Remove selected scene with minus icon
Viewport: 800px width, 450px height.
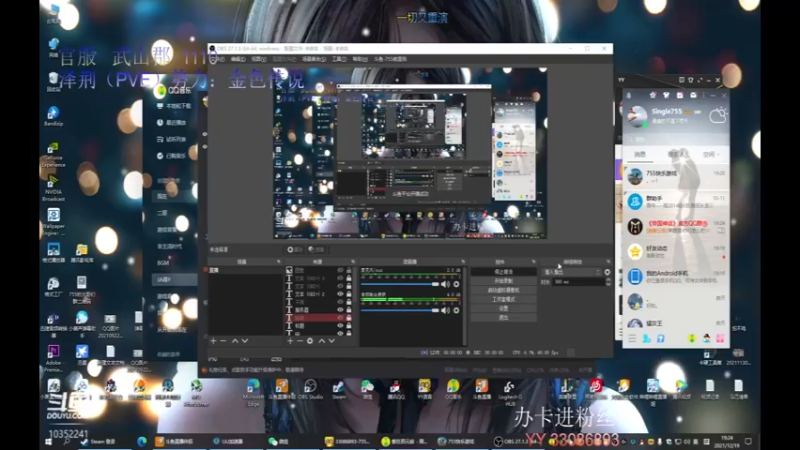pyautogui.click(x=223, y=341)
